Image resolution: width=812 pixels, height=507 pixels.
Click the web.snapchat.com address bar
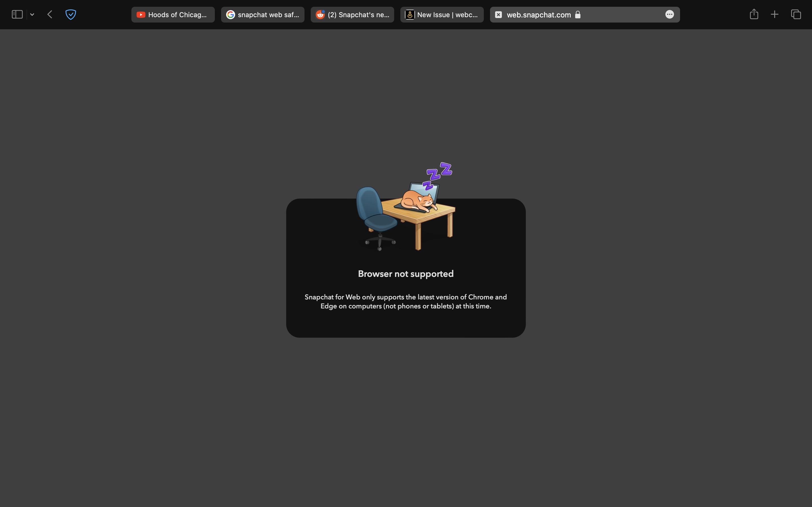click(539, 14)
